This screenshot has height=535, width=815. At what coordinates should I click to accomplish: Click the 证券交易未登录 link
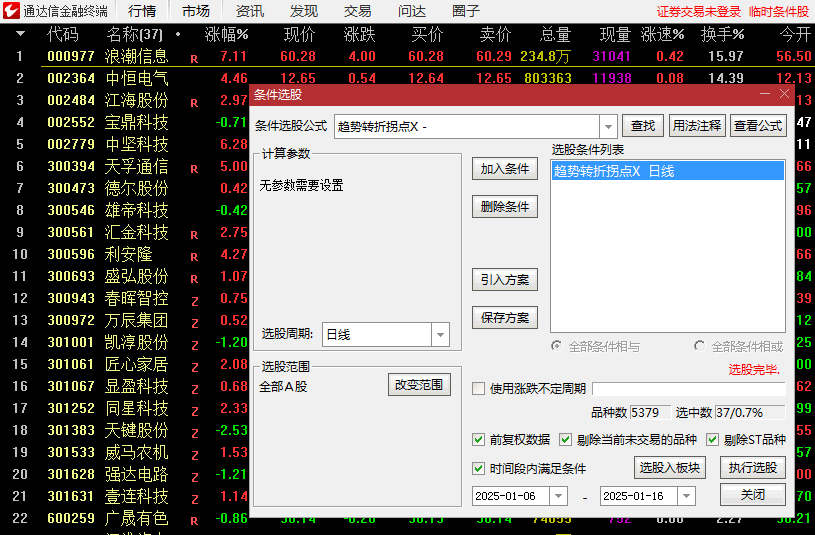tap(698, 11)
